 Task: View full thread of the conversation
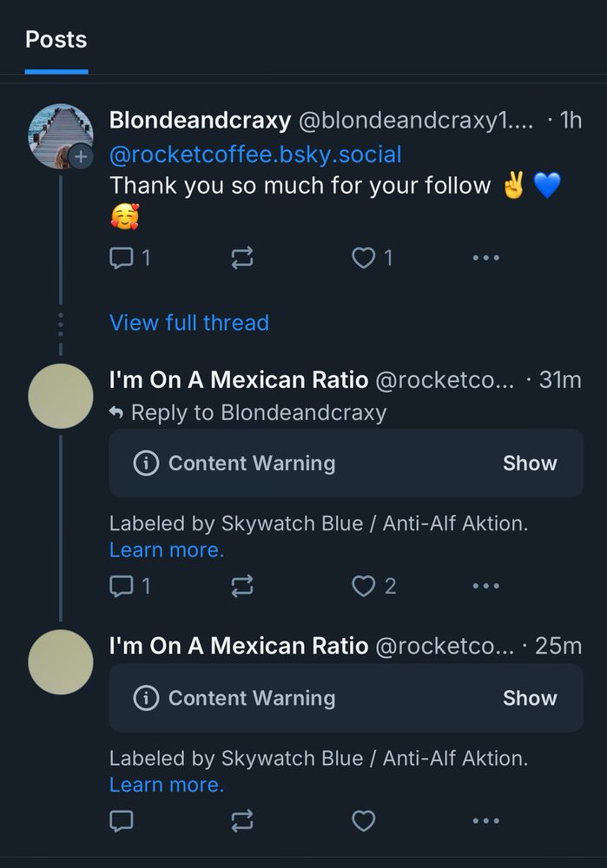tap(188, 322)
